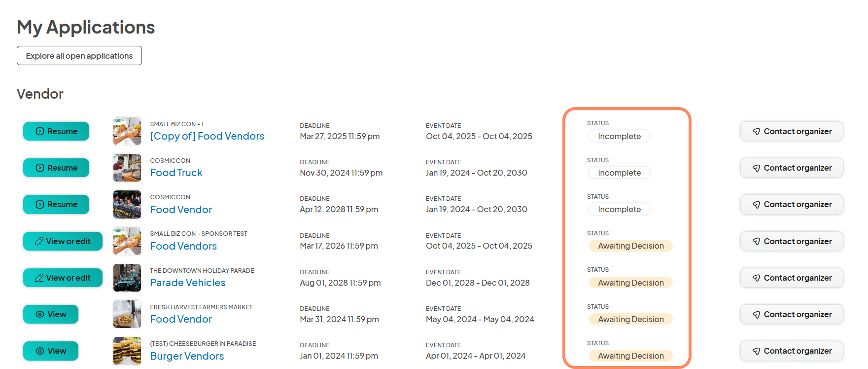
Task: Click play icon on Cosmiccon Food Vendor Resume
Action: click(40, 204)
